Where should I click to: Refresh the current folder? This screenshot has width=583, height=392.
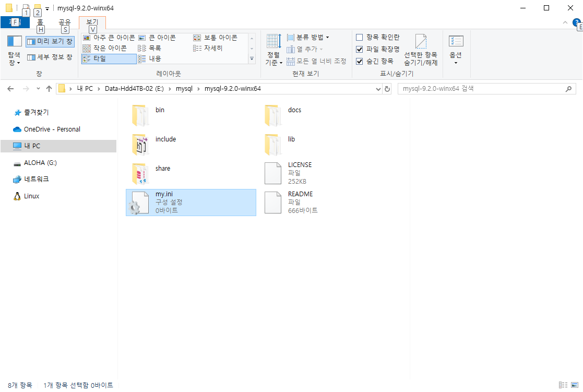pos(387,89)
